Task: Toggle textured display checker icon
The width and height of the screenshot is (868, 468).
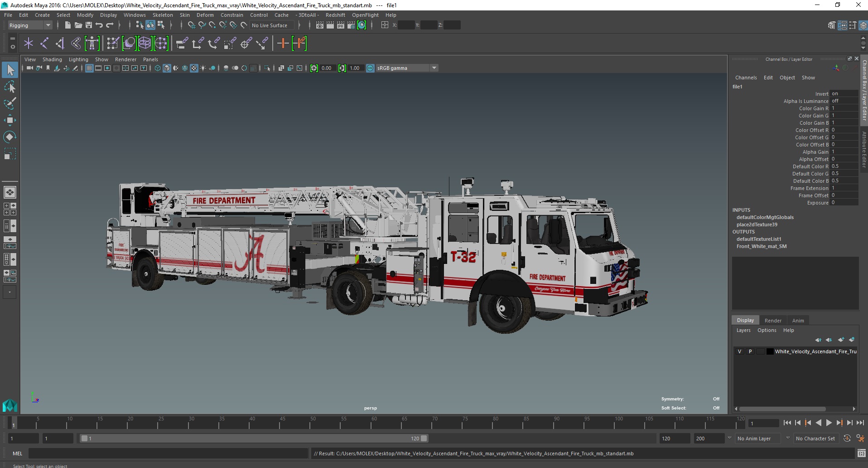Action: coord(194,68)
